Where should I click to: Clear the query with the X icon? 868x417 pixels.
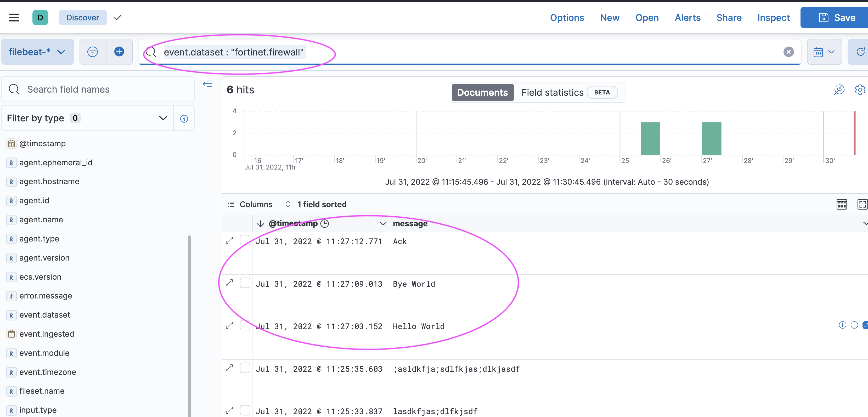point(788,52)
